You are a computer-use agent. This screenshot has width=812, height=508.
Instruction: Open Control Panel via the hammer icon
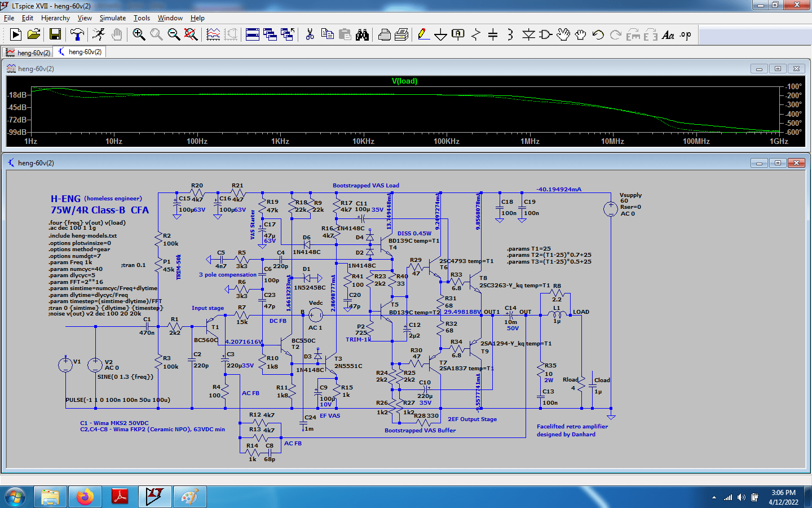77,35
